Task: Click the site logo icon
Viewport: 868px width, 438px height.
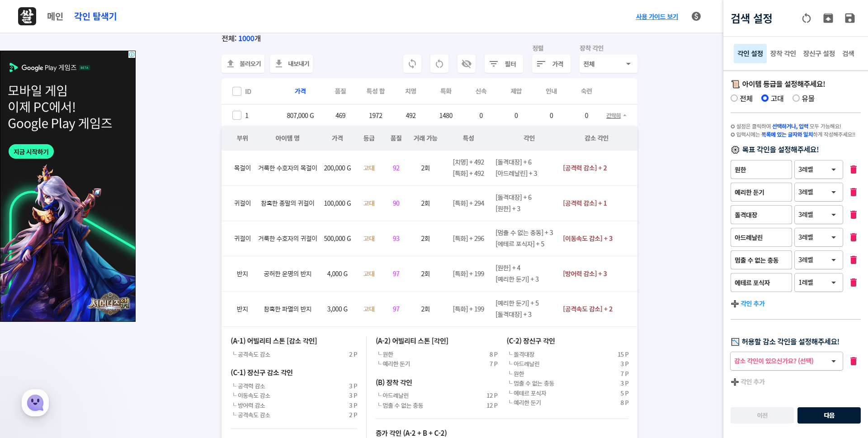Action: click(27, 16)
